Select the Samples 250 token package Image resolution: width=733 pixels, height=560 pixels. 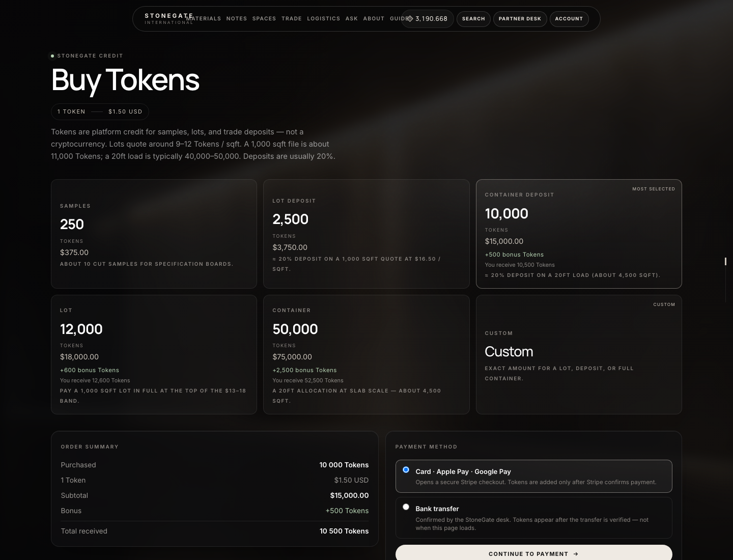[154, 234]
